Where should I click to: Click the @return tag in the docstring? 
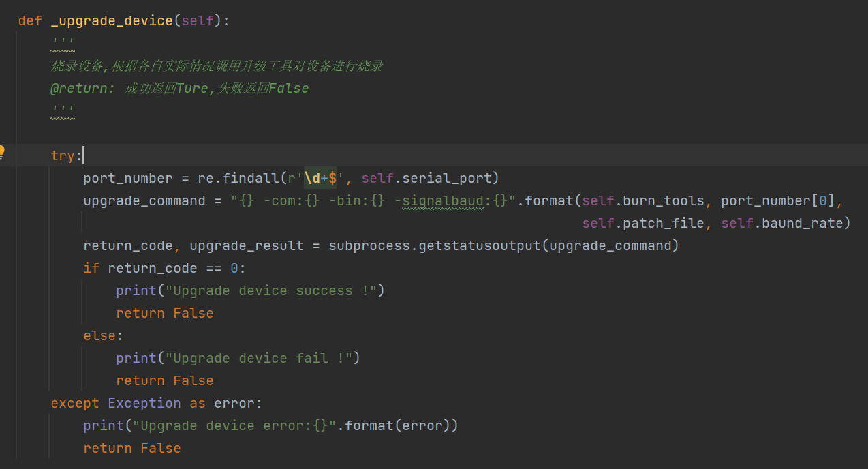click(82, 89)
